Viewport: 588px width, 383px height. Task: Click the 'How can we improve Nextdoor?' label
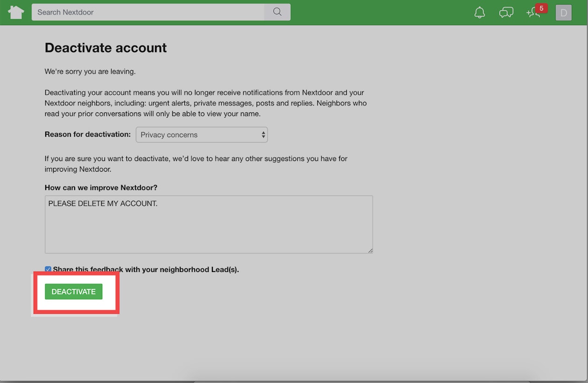click(x=101, y=188)
